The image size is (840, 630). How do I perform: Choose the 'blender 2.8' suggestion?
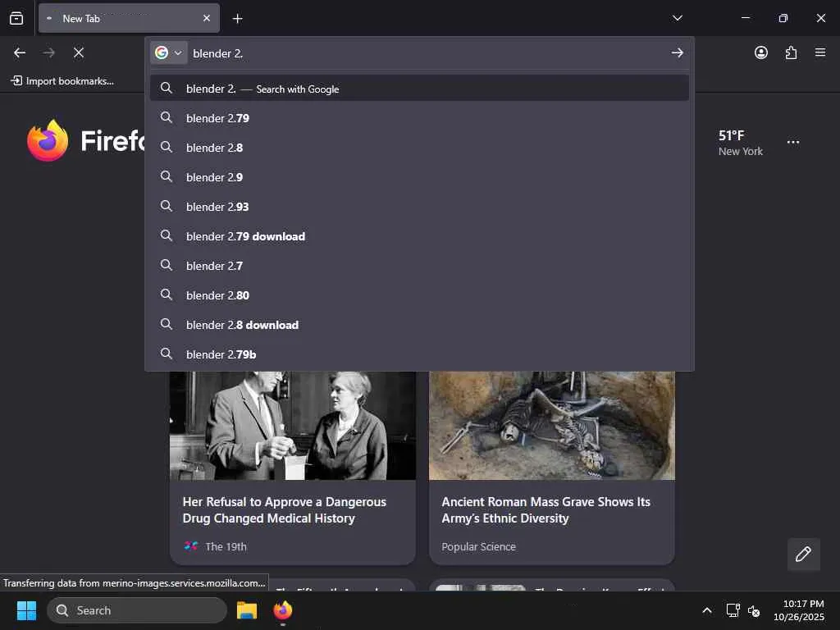coord(419,148)
